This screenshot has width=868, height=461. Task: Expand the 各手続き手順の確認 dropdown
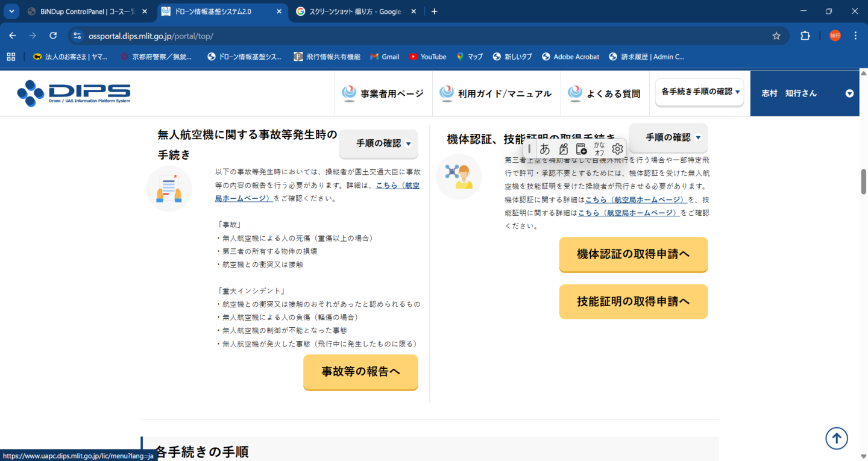699,92
